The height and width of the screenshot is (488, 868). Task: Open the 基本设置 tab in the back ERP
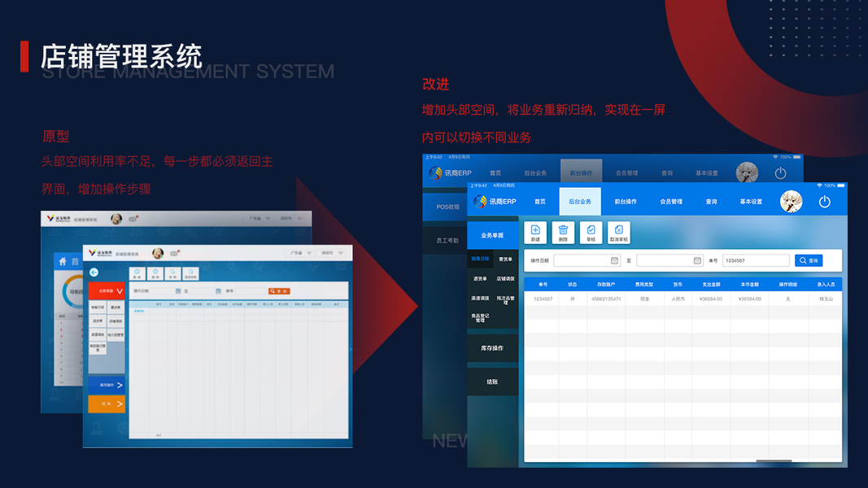pyautogui.click(x=706, y=173)
